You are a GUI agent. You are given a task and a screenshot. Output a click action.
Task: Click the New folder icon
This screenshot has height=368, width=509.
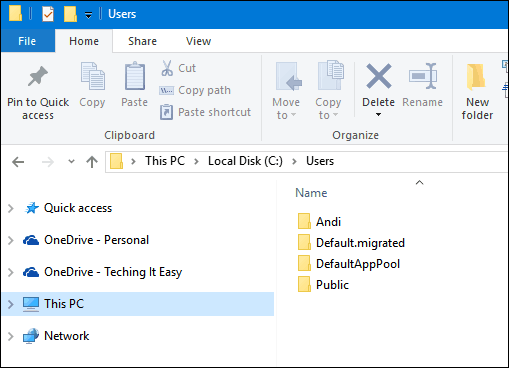[x=476, y=77]
